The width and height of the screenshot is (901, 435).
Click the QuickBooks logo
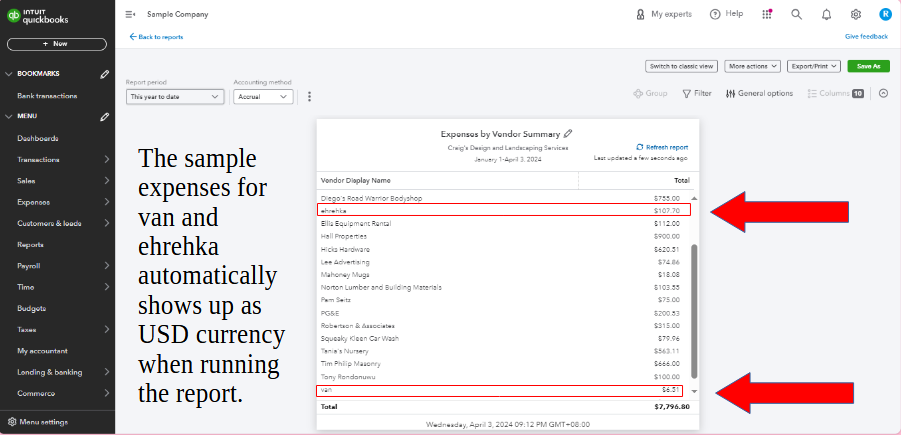coord(38,16)
